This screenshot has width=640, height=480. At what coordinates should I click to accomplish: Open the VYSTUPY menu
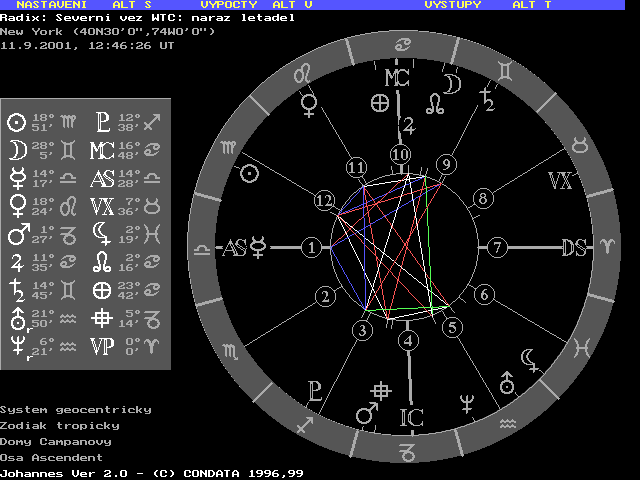point(452,5)
